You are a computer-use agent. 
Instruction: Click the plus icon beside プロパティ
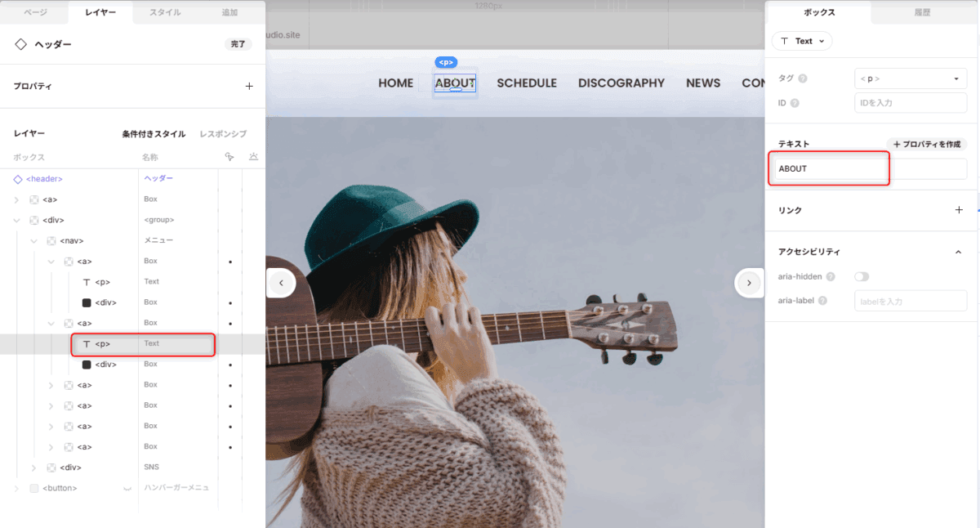249,86
